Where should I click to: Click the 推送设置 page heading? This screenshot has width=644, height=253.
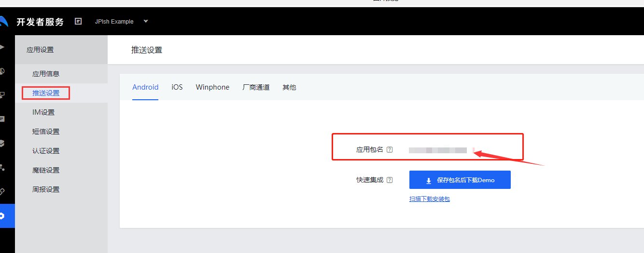[147, 50]
